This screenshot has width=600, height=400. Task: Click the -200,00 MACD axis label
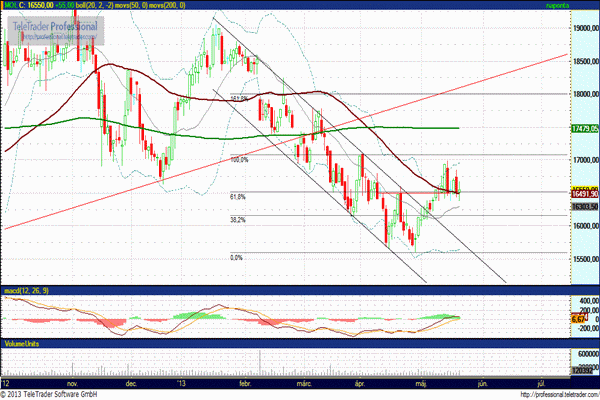tap(588, 328)
